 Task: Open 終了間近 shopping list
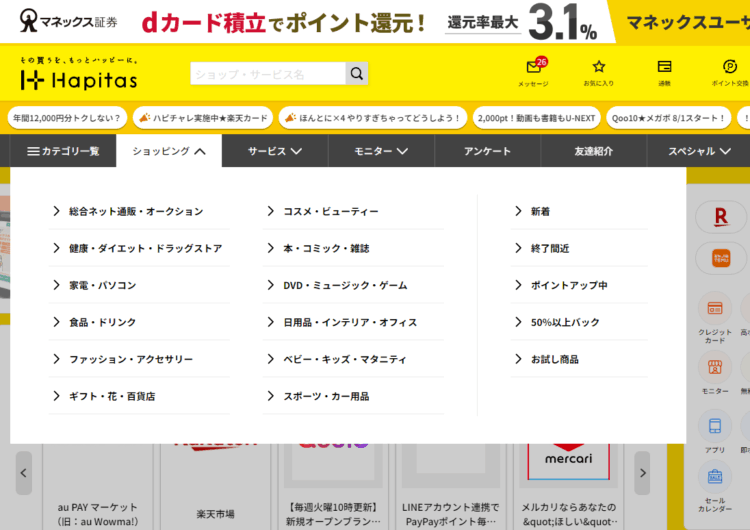[579, 248]
